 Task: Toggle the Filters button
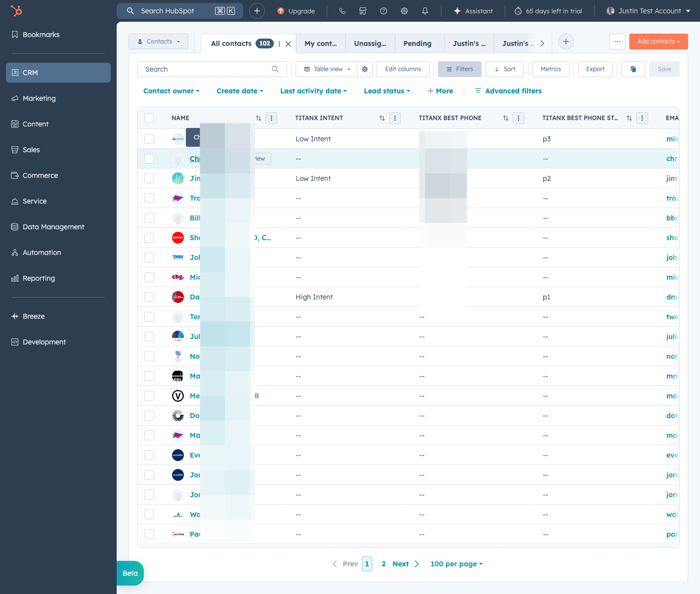click(x=460, y=69)
